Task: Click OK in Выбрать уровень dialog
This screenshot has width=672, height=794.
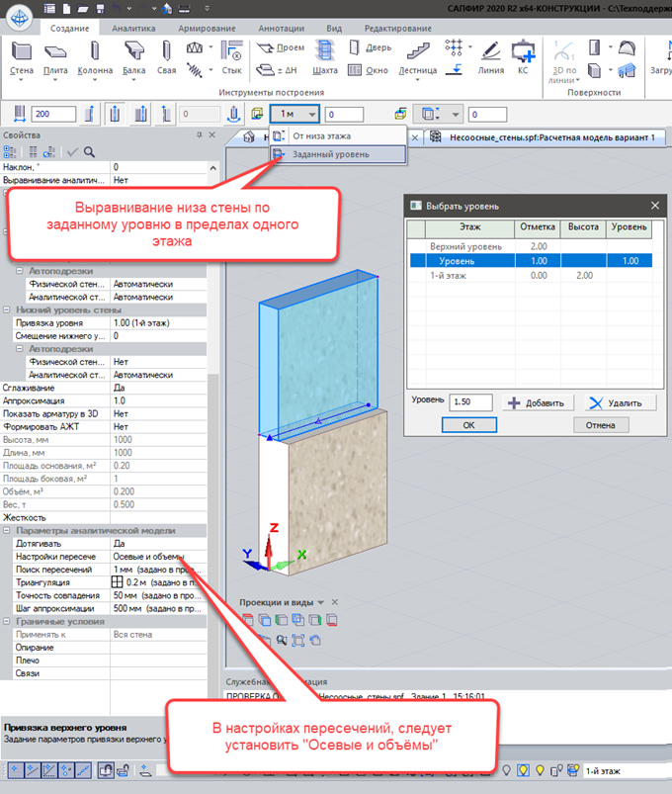Action: 469,425
